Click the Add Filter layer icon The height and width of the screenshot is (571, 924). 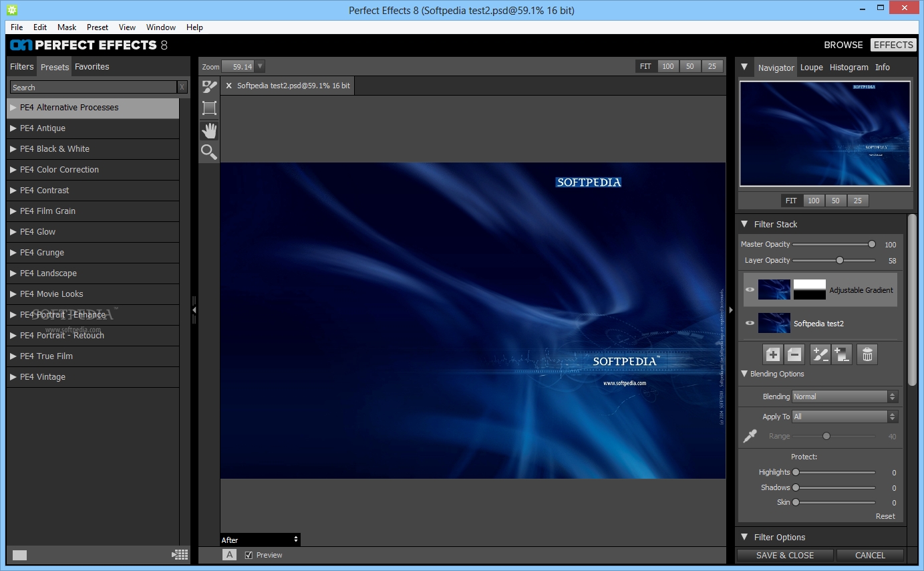point(773,354)
